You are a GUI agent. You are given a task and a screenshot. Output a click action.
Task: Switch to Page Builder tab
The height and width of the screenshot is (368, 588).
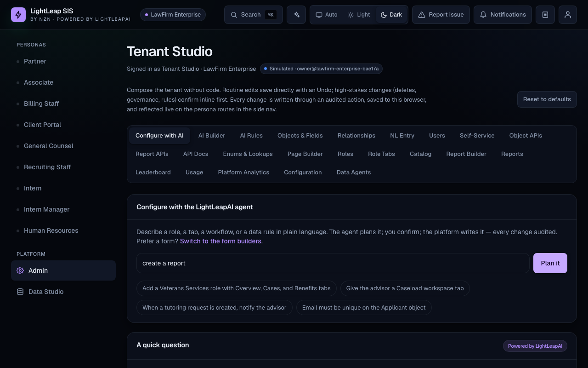[x=305, y=154]
